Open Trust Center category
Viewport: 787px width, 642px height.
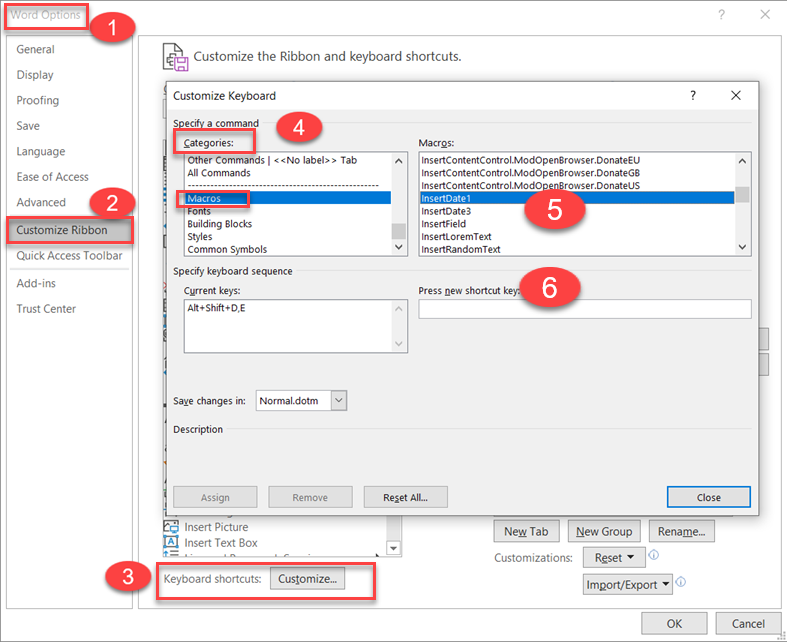(x=46, y=309)
